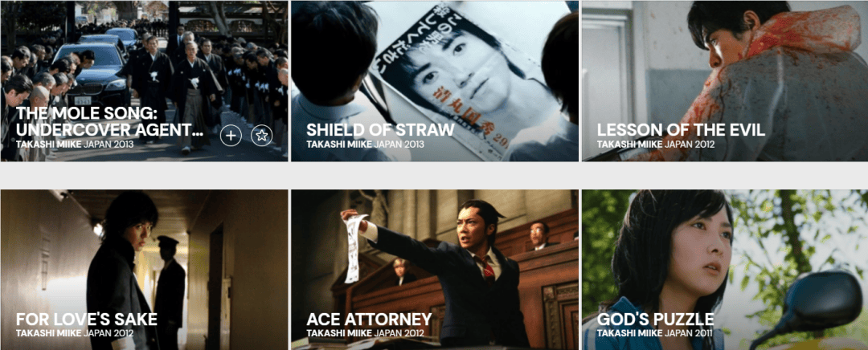Viewport: 868px width, 350px height.
Task: Open the Lesson of the Evil title
Action: 681,130
